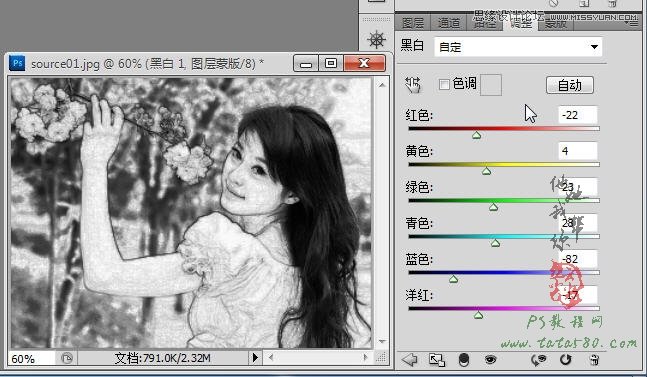The height and width of the screenshot is (377, 647).
Task: Click the document canvas sketch image
Action: (x=191, y=212)
